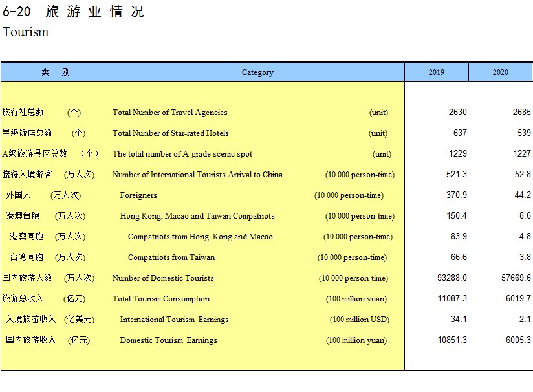Click '国内旅游人数' row label
Image resolution: width=533 pixels, height=392 pixels.
[x=27, y=278]
